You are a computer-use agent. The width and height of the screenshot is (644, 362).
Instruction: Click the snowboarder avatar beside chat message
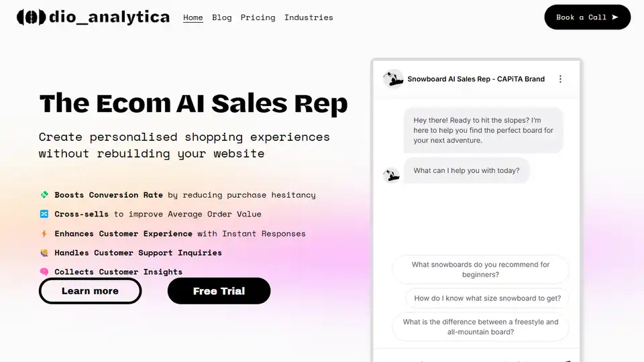[x=392, y=175]
